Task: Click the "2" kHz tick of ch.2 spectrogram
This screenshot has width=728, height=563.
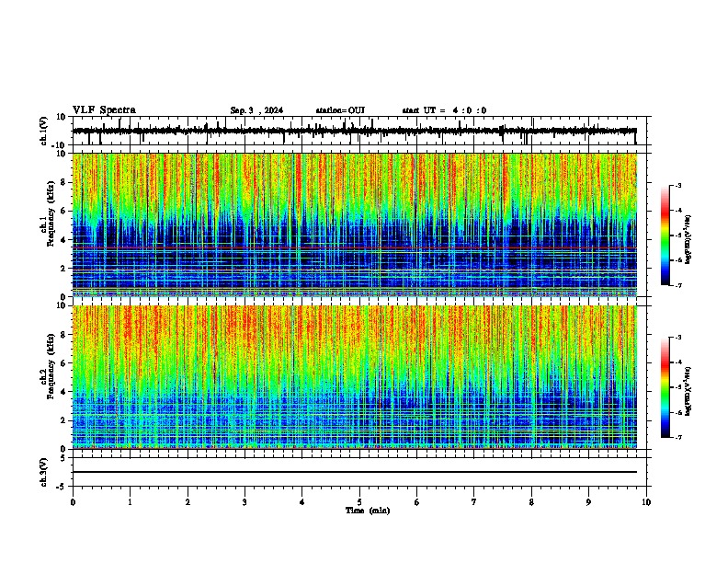Action: (63, 420)
